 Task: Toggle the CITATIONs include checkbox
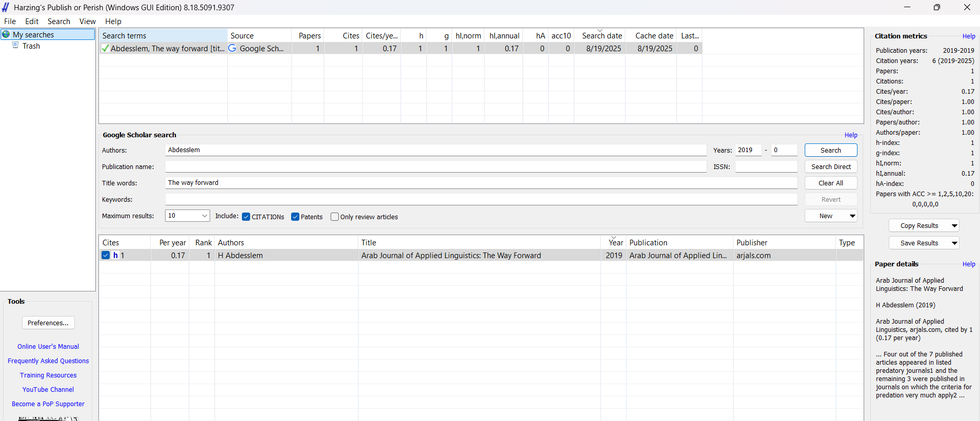pos(246,217)
